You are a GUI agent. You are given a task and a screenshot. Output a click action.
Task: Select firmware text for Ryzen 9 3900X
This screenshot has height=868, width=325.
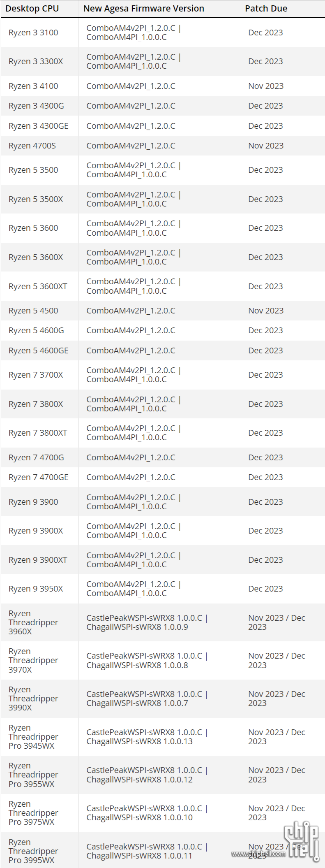click(134, 531)
